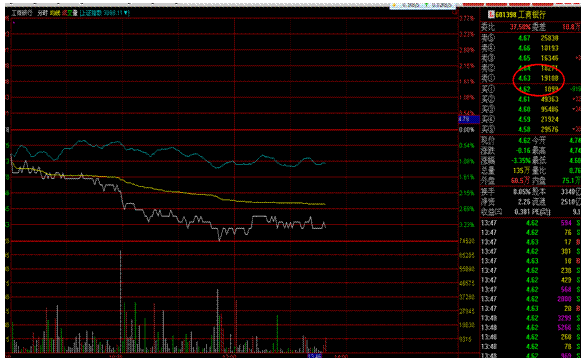
Task: Click the purple marker dot at the chart's top-left
Action: coord(14,23)
